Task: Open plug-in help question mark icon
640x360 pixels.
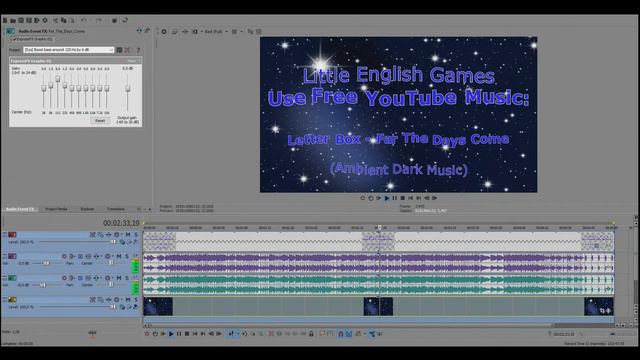Action: pyautogui.click(x=138, y=50)
